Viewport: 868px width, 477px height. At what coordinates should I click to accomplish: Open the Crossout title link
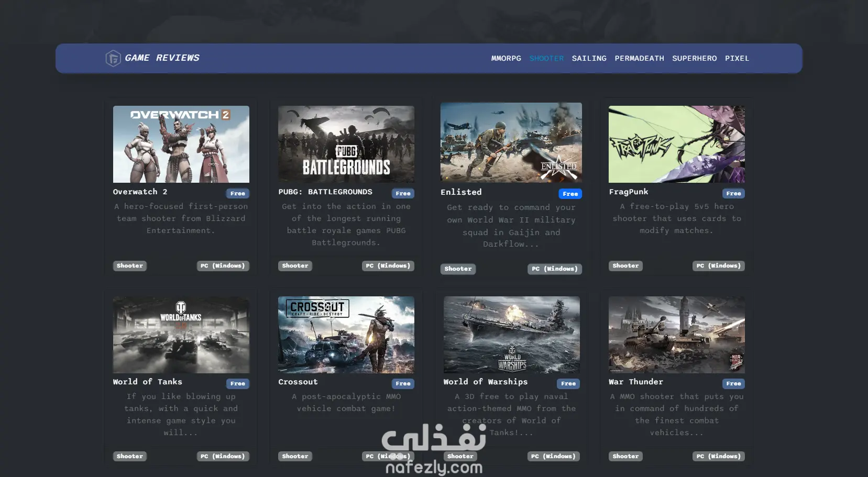[x=298, y=382]
